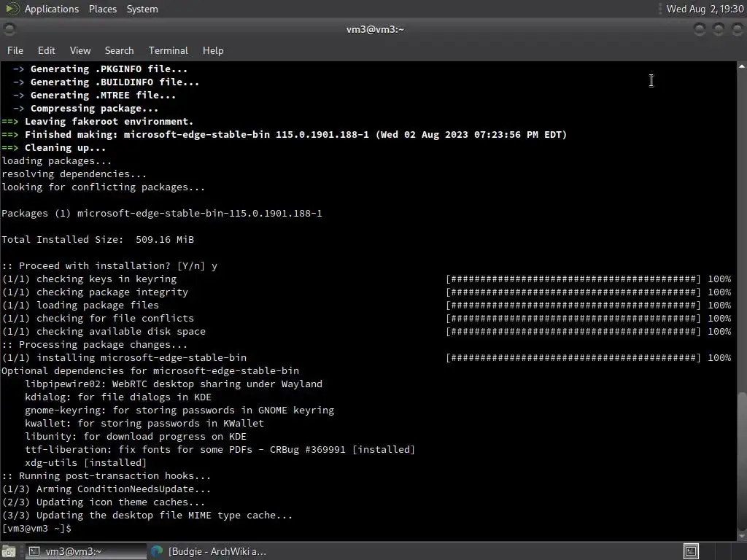The width and height of the screenshot is (747, 560).
Task: Minimize the terminal window
Action: 699,29
